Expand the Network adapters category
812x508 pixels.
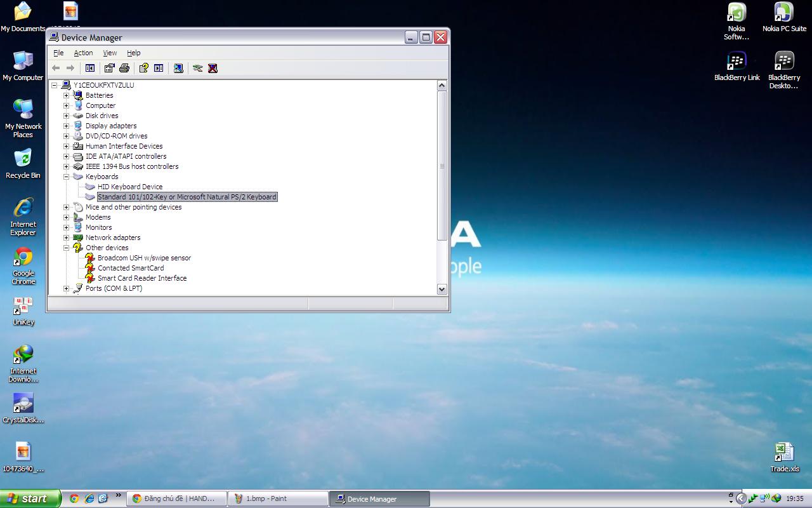[x=66, y=237]
